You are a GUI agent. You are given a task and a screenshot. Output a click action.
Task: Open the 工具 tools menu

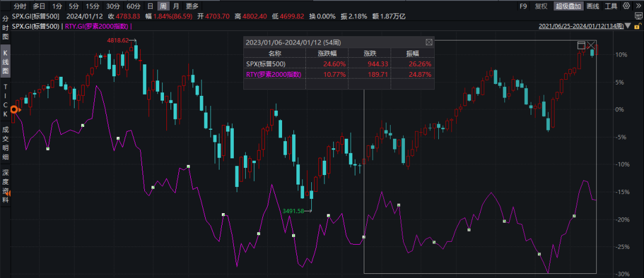click(x=611, y=7)
